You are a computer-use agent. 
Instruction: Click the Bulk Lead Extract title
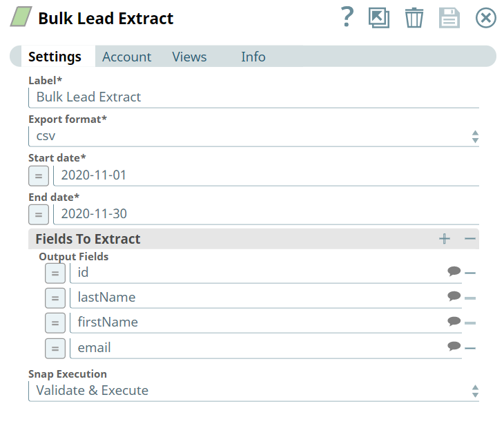coord(106,19)
